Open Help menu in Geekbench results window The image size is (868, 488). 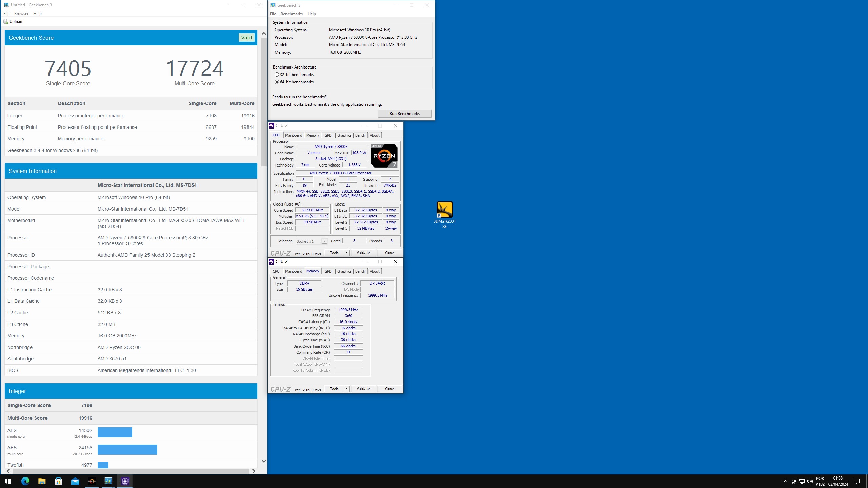pos(37,14)
